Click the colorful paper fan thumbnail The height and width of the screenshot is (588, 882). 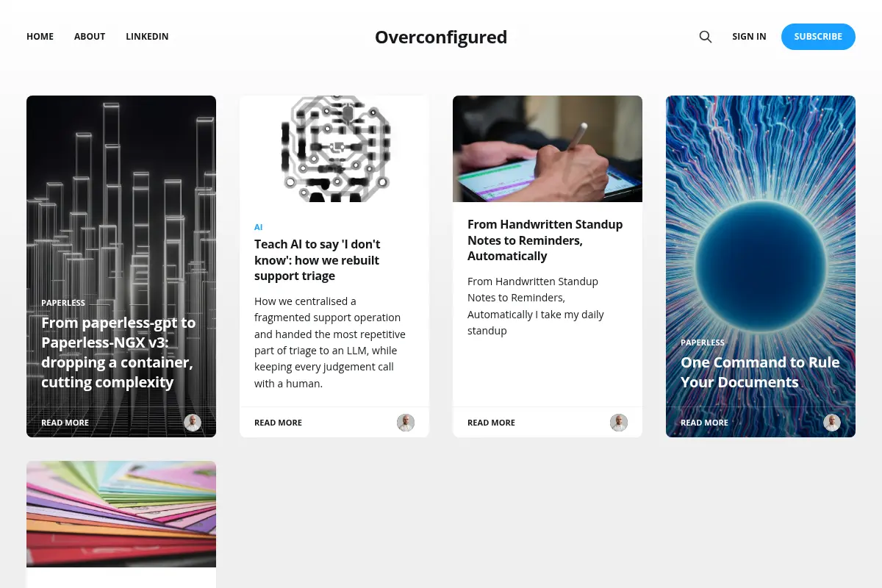(121, 514)
